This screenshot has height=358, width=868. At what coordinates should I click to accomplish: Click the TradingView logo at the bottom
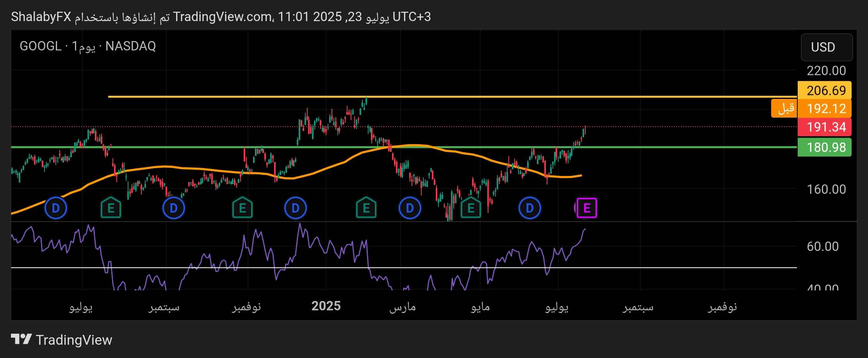click(61, 340)
